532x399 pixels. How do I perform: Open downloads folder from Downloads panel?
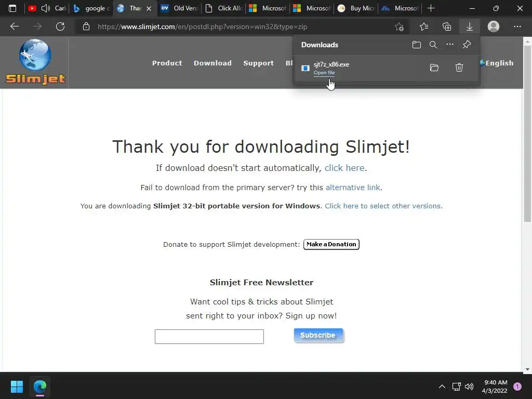point(417,45)
